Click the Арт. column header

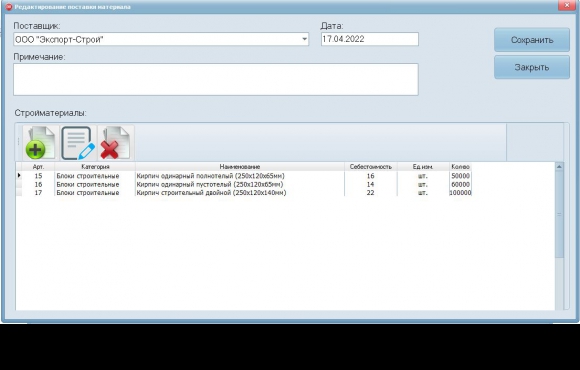point(38,166)
